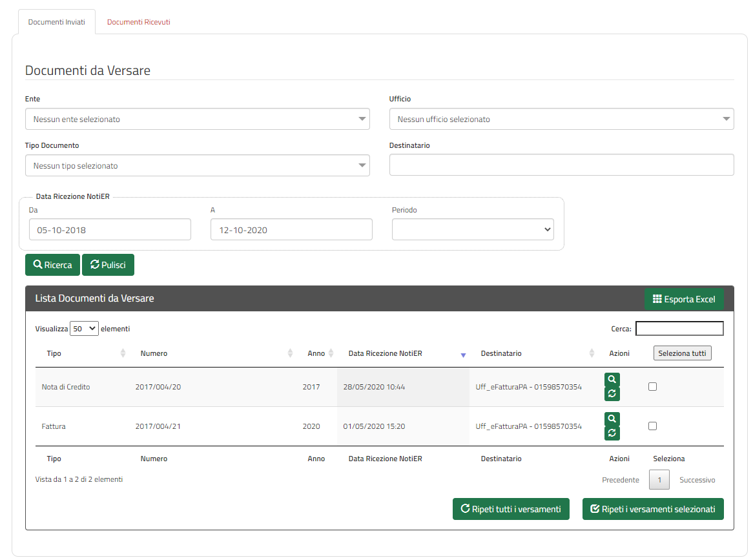Click the Ricerca search button
The height and width of the screenshot is (560, 753).
(x=52, y=265)
